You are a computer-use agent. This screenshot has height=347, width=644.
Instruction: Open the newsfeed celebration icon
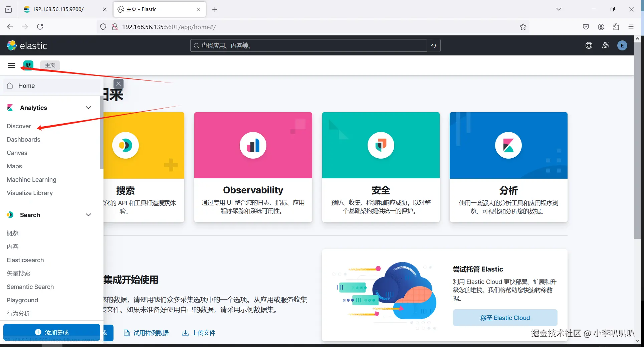click(606, 45)
